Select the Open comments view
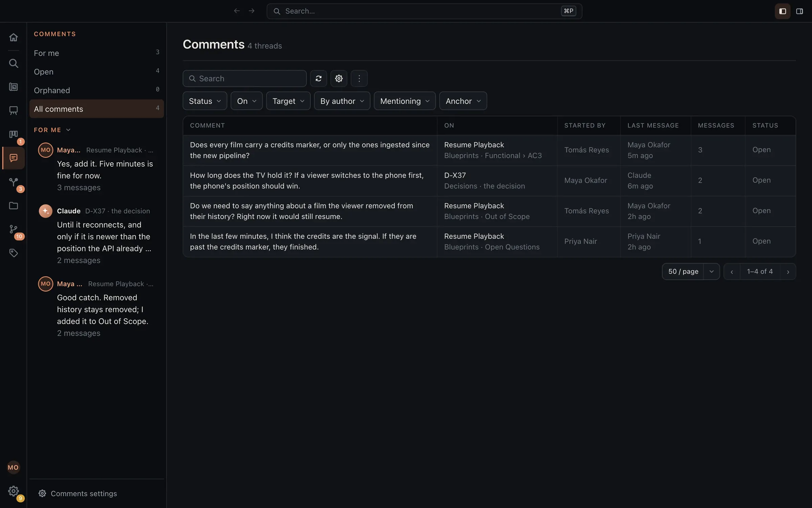812x508 pixels. 96,72
